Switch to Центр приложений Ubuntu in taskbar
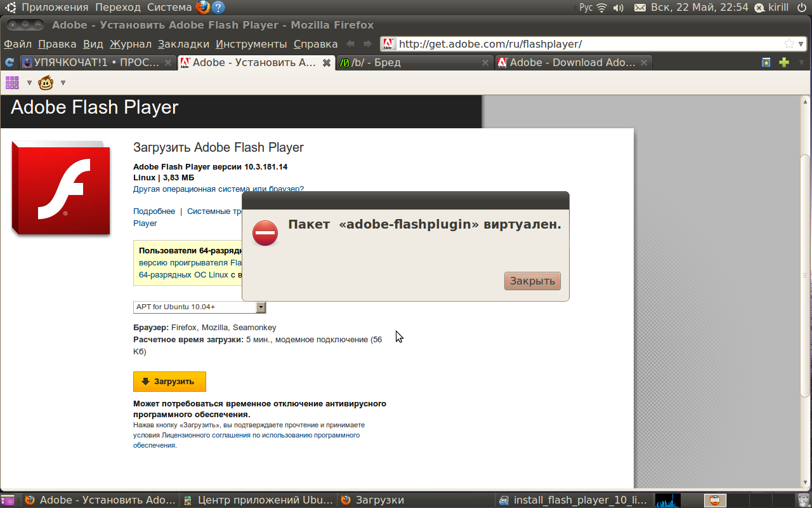The image size is (812, 508). (x=258, y=500)
